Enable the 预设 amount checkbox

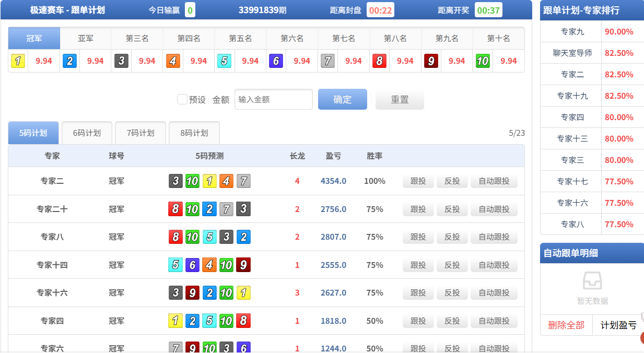point(182,99)
